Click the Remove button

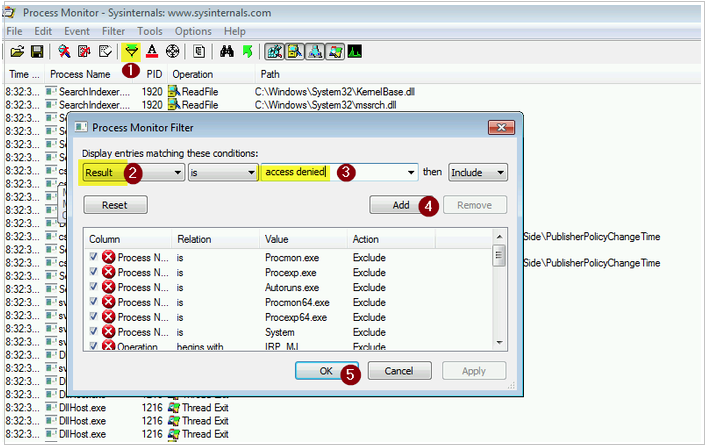(475, 205)
